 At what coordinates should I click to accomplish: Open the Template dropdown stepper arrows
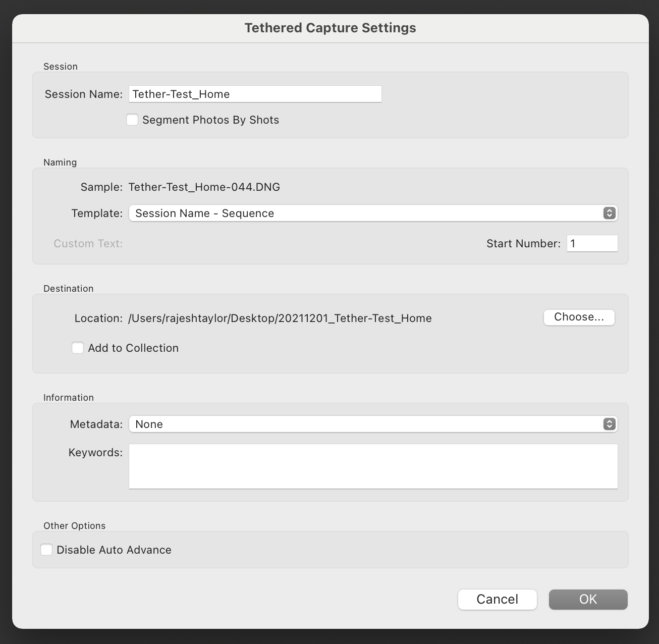pos(610,213)
